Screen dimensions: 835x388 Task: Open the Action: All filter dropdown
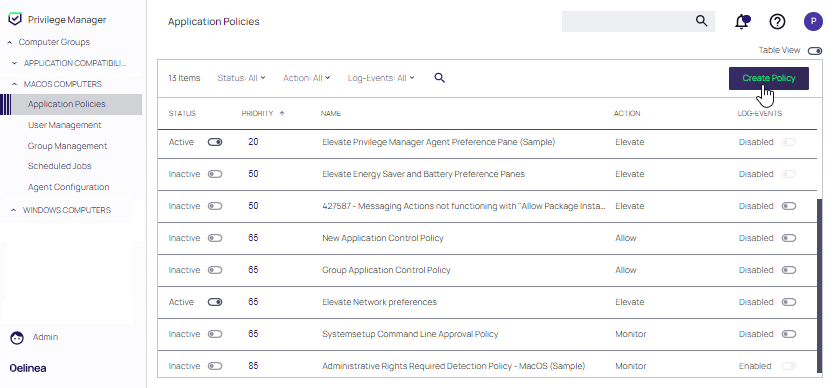tap(306, 78)
